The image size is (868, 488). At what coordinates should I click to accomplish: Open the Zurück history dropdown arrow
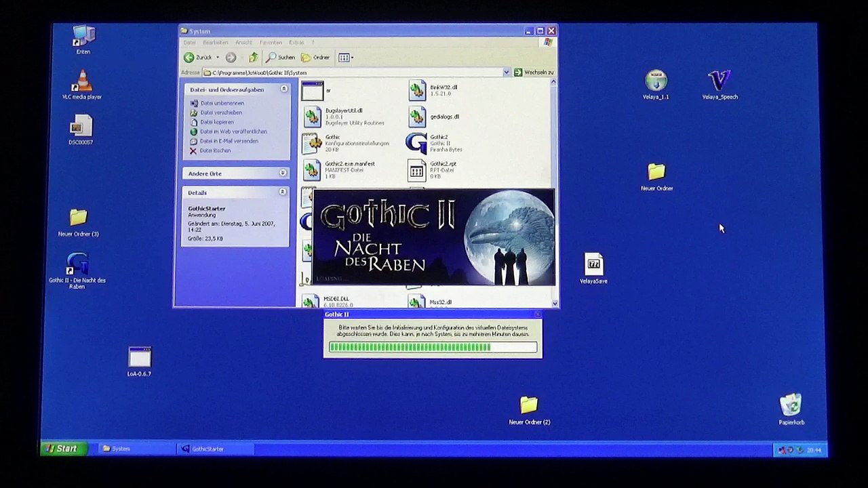pyautogui.click(x=218, y=58)
